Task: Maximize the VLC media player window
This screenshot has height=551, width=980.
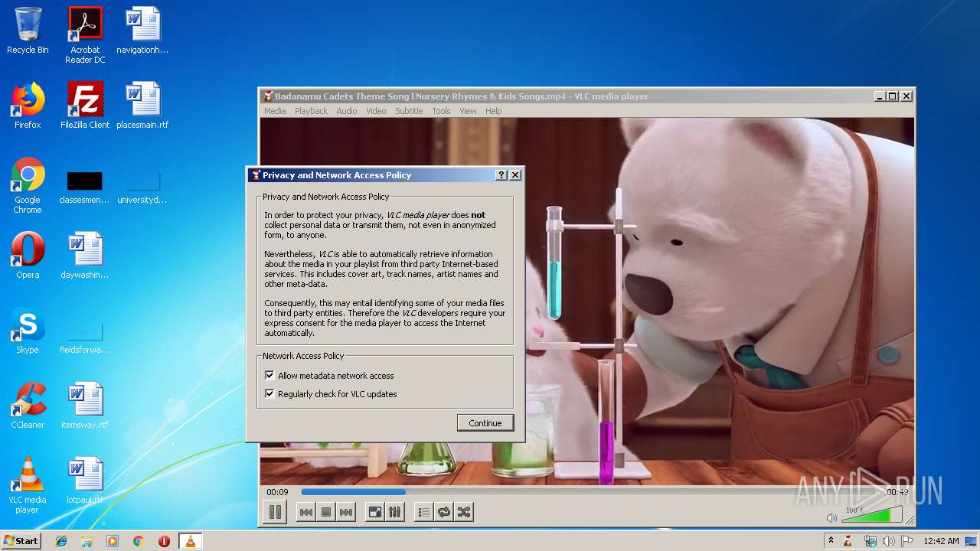Action: [893, 96]
